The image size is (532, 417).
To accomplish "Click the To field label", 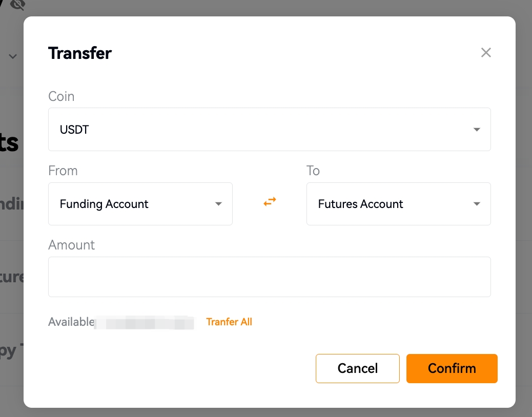I will [313, 171].
